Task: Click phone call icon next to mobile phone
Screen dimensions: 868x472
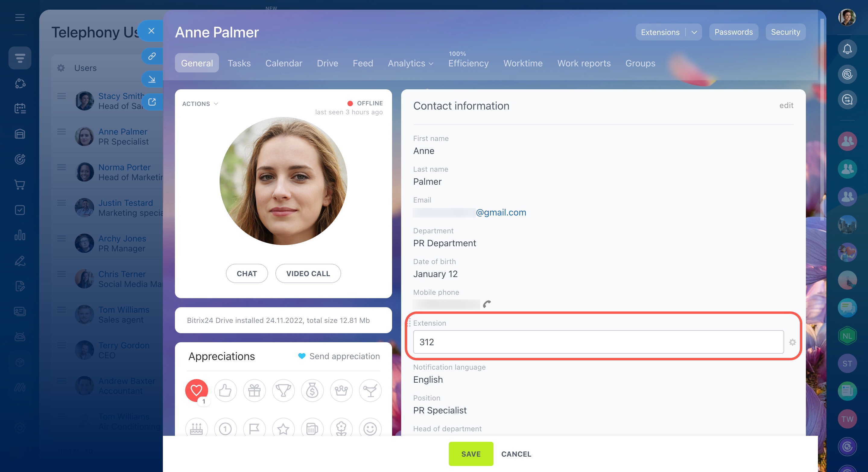Action: click(487, 304)
